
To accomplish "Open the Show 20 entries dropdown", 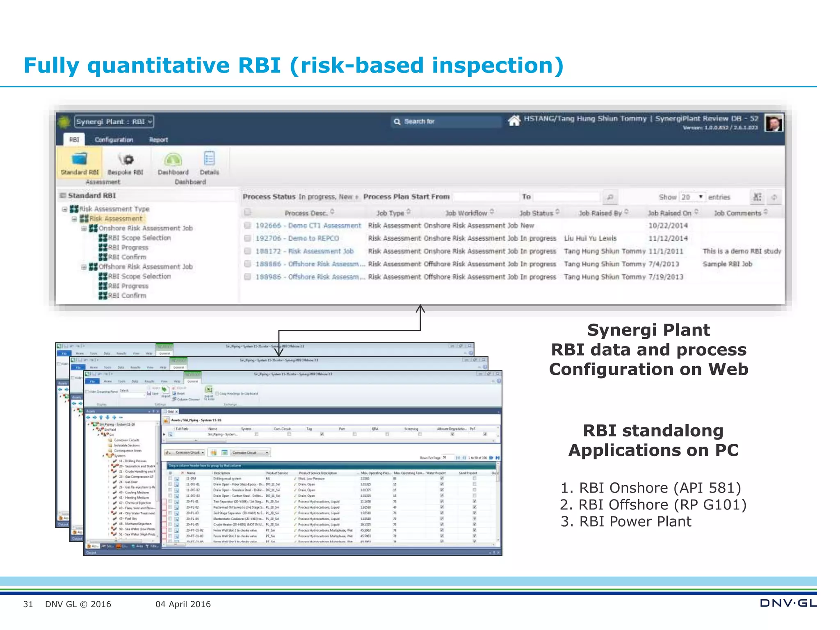I will tap(692, 197).
